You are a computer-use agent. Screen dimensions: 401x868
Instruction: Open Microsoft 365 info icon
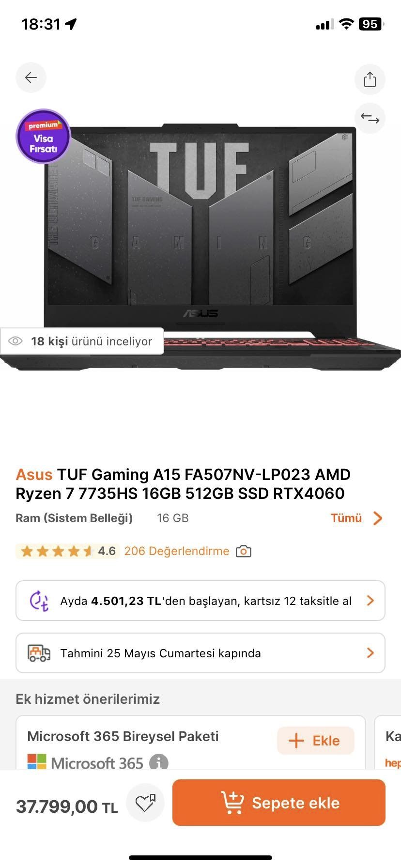coord(158,763)
